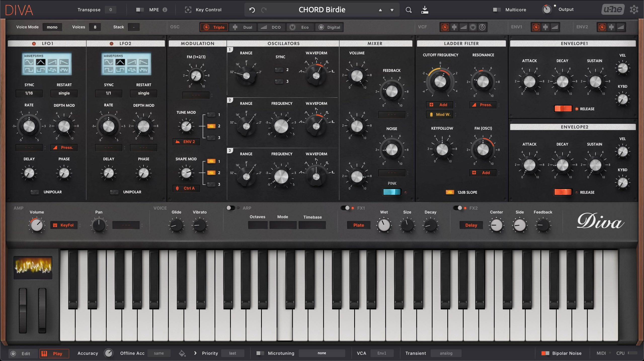
Task: Open the FX1 Plate effect selector
Action: click(358, 225)
